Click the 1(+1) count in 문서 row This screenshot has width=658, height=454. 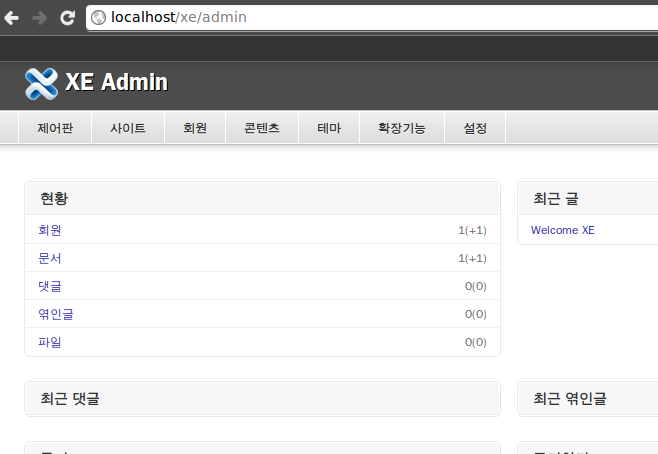[x=472, y=258]
